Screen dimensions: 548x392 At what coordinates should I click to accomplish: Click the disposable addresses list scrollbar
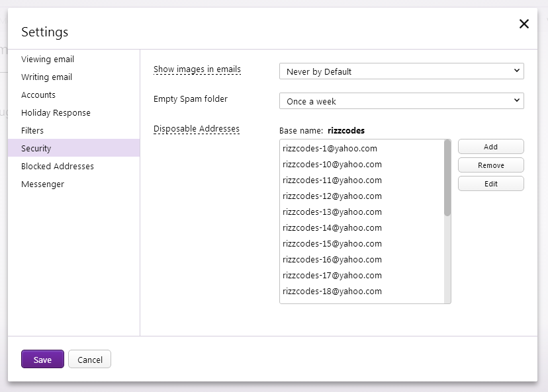click(447, 178)
